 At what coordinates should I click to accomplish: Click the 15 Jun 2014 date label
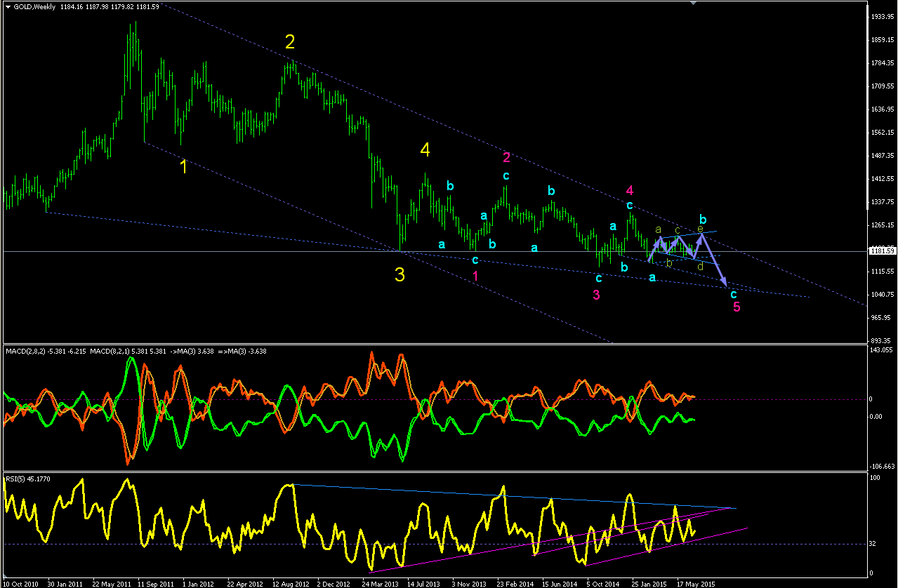pyautogui.click(x=559, y=583)
